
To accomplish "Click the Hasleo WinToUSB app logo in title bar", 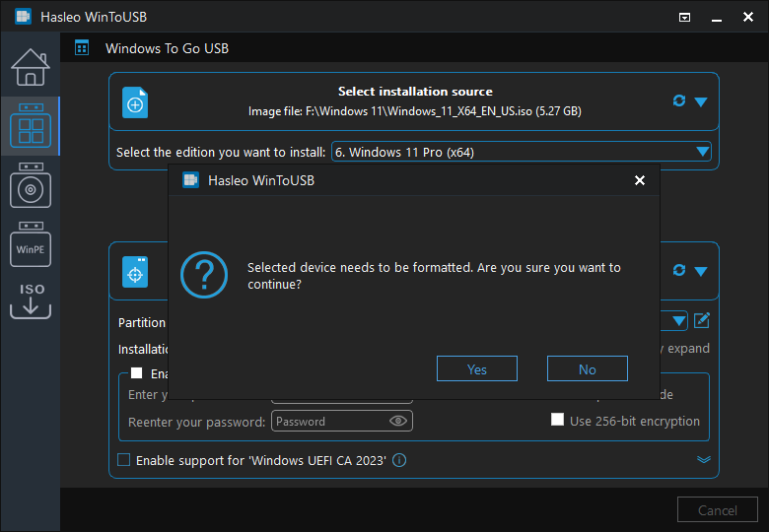I will pyautogui.click(x=23, y=17).
